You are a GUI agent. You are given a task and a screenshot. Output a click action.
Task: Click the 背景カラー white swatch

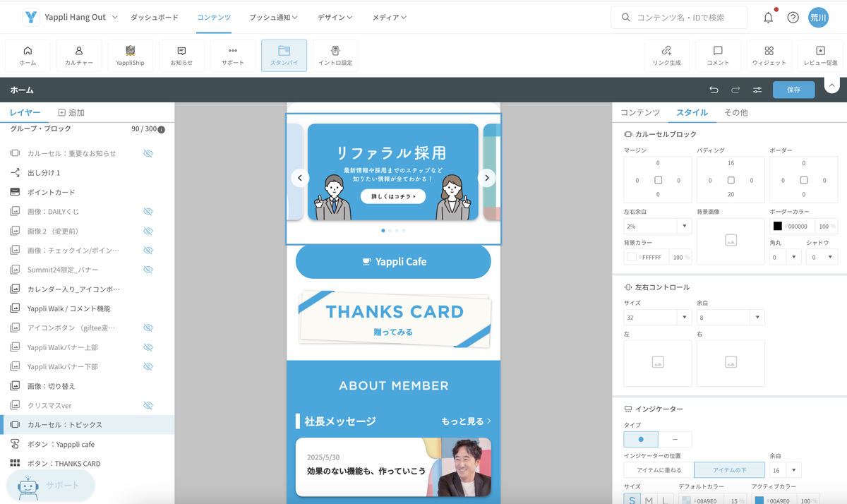tap(632, 257)
